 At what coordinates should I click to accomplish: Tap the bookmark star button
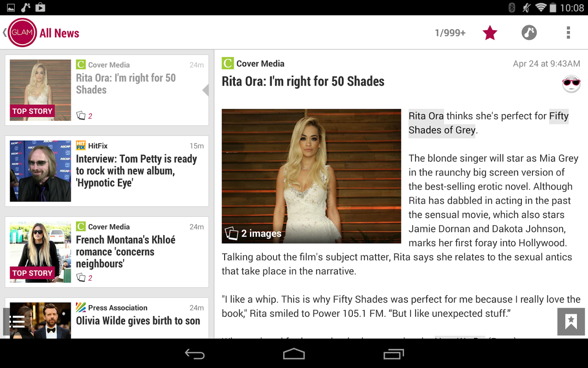click(571, 322)
